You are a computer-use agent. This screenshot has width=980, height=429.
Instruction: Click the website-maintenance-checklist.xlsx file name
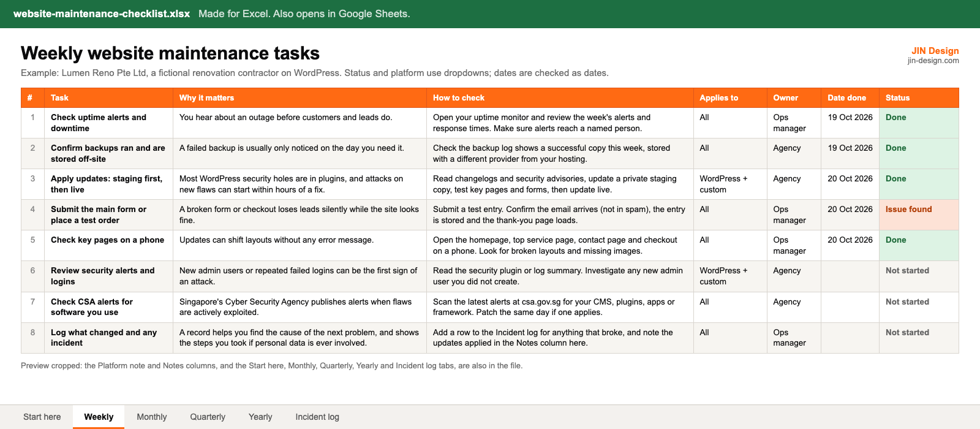[x=102, y=13]
